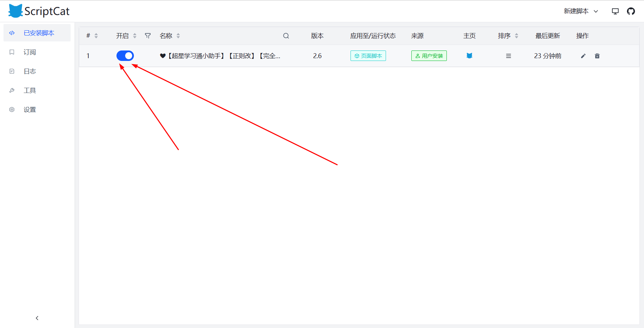The width and height of the screenshot is (644, 328).
Task: Click the 已安装脚本 code icon in sidebar
Action: [12, 33]
